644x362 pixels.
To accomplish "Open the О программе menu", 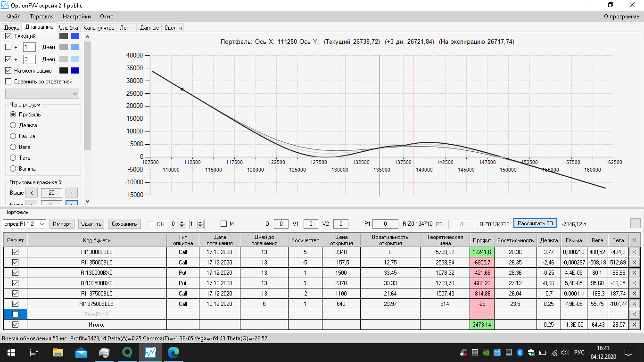I will (621, 16).
